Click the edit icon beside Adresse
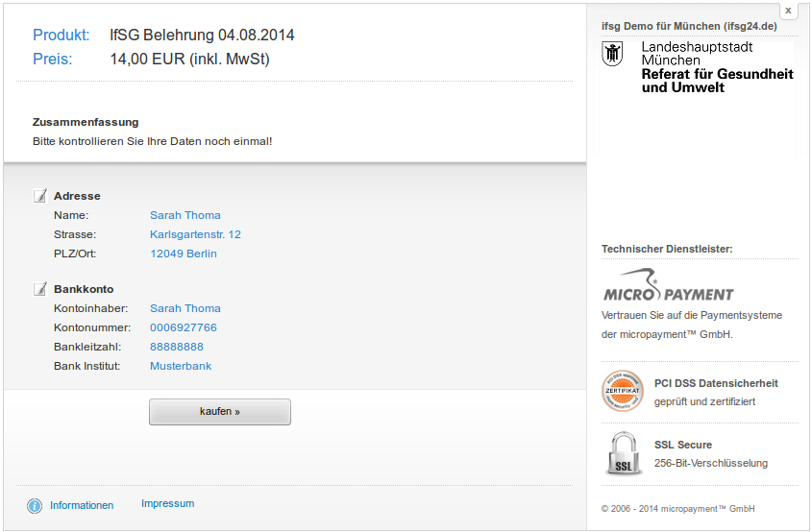 [40, 196]
